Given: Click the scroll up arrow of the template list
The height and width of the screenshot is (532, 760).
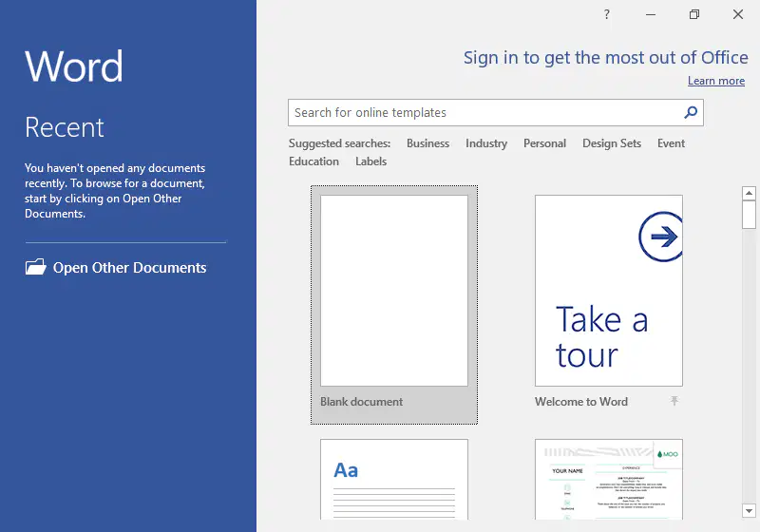Looking at the screenshot, I should 749,193.
